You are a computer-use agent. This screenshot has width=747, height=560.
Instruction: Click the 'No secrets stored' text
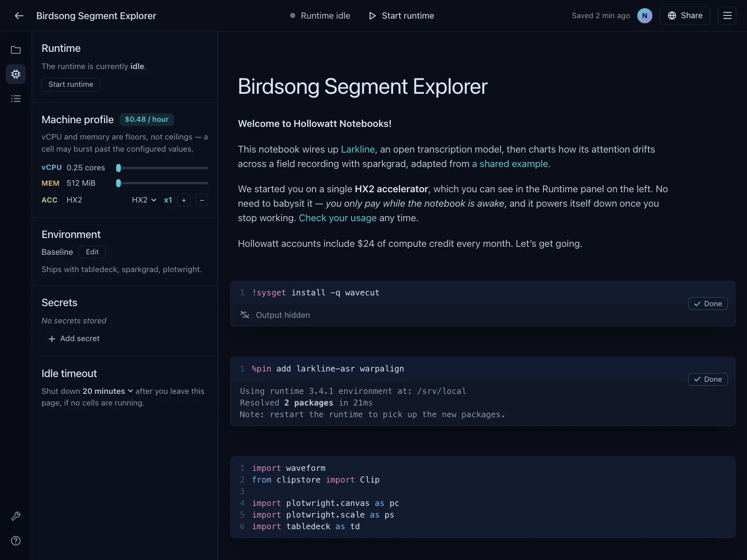(x=74, y=321)
